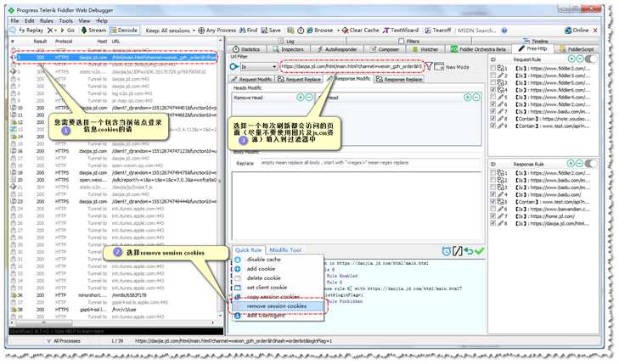Click the green undo arrow icon
The image size is (619, 364).
tap(469, 251)
